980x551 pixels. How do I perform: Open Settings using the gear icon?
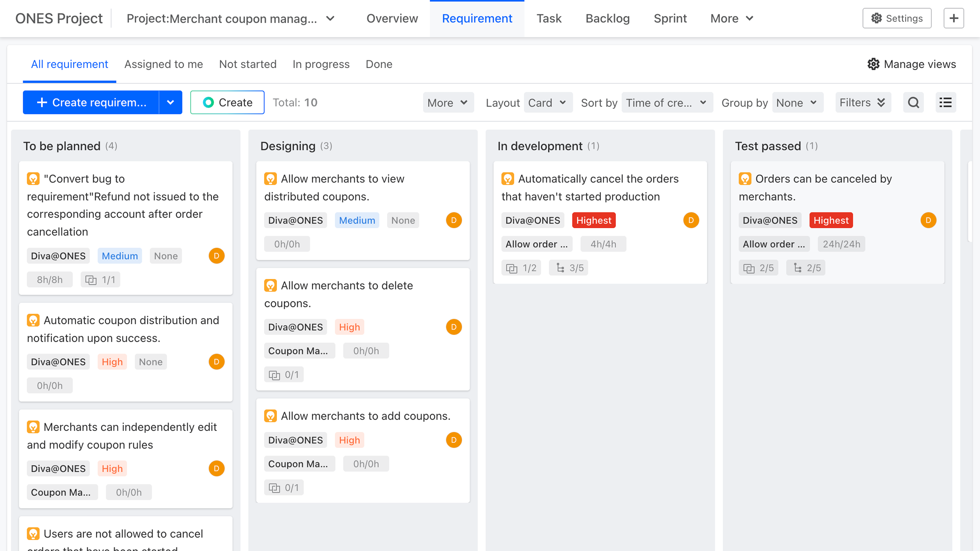point(876,18)
